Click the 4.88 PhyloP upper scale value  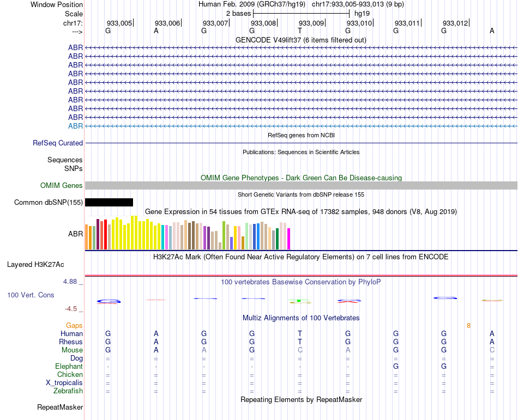pyautogui.click(x=70, y=282)
